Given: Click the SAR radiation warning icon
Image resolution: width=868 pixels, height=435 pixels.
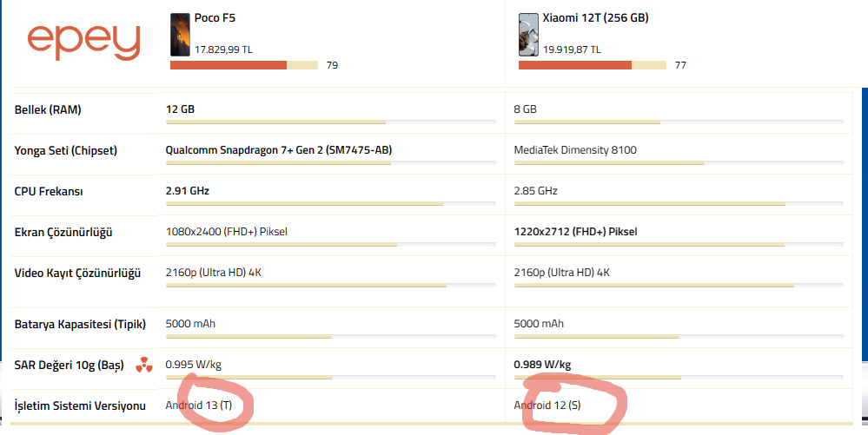Looking at the screenshot, I should click(143, 366).
